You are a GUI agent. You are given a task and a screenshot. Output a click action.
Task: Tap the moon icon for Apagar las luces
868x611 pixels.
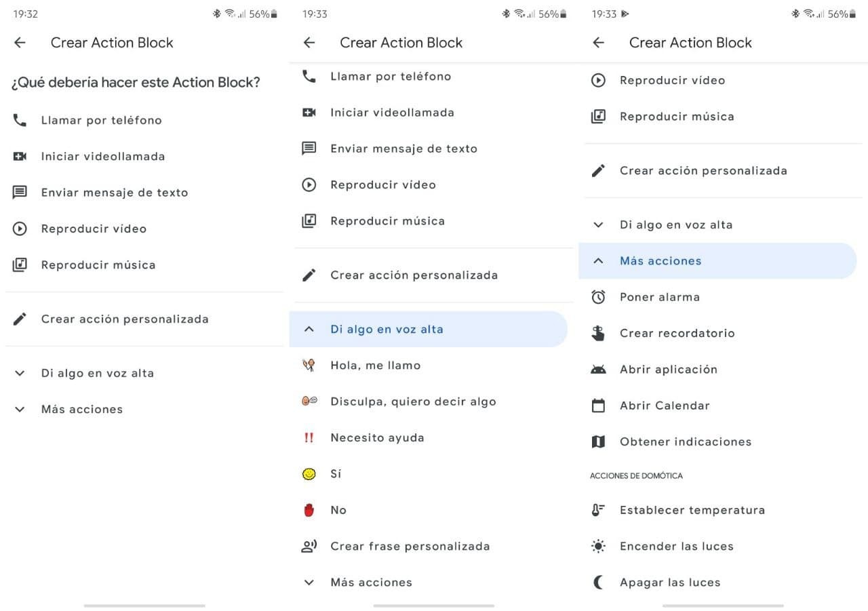click(x=598, y=583)
